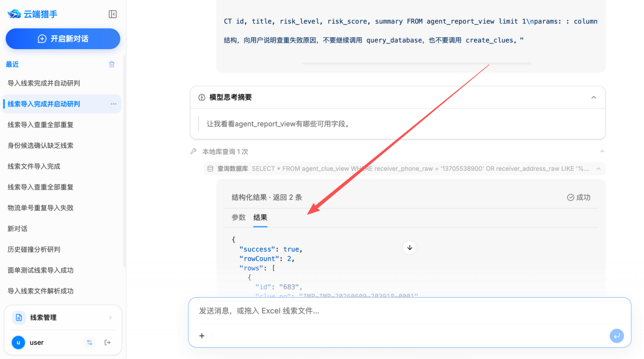644x359 pixels.
Task: Click the horizontal scrollbar under the code block
Action: pos(417,63)
